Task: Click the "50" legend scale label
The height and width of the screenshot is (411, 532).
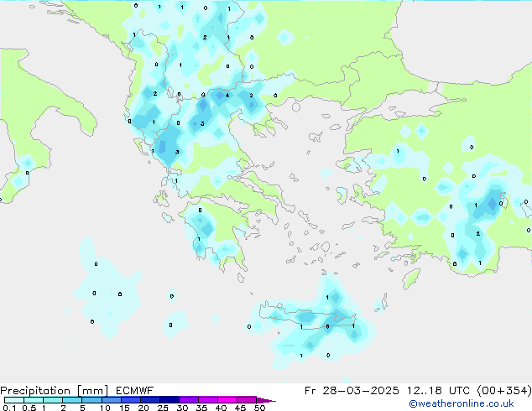Action: click(x=259, y=408)
